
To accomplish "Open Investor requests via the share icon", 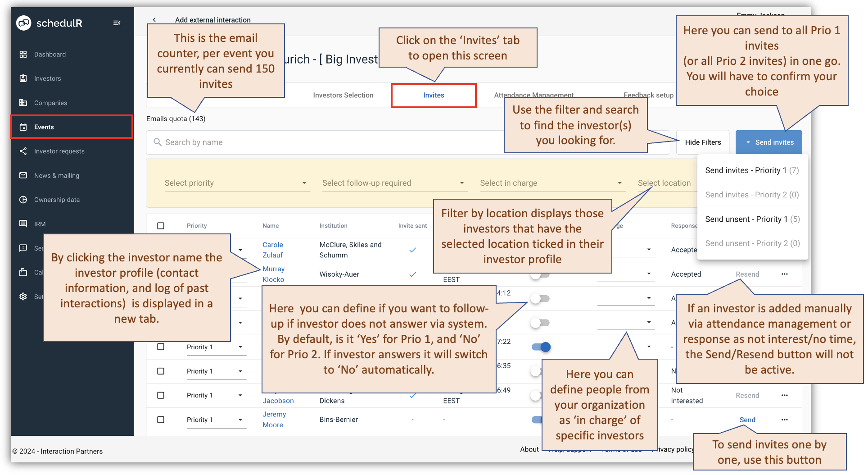I will click(23, 151).
